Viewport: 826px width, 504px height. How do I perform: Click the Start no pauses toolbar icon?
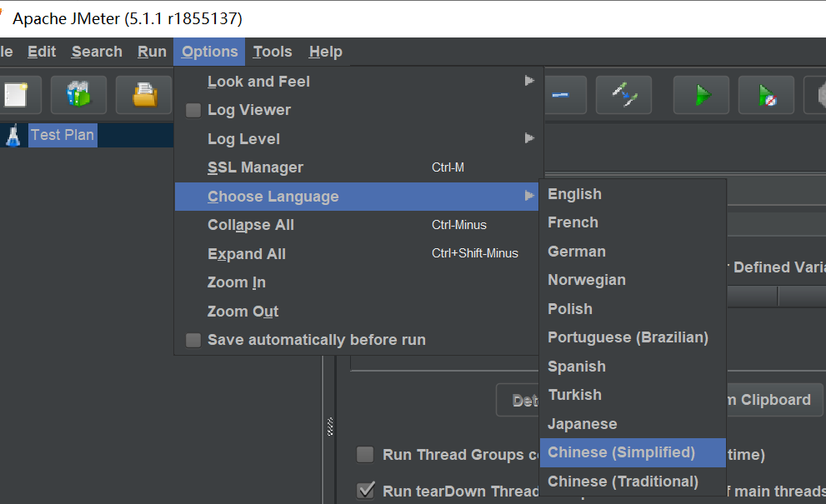766,95
